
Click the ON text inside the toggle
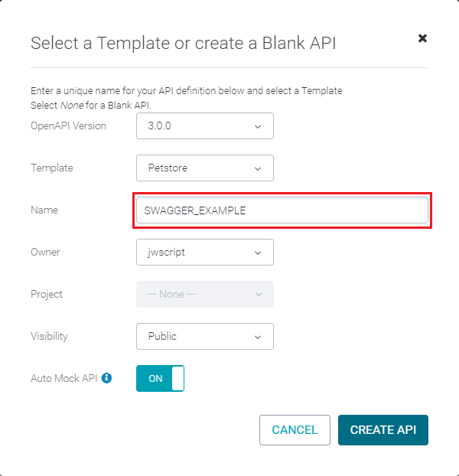(x=155, y=379)
